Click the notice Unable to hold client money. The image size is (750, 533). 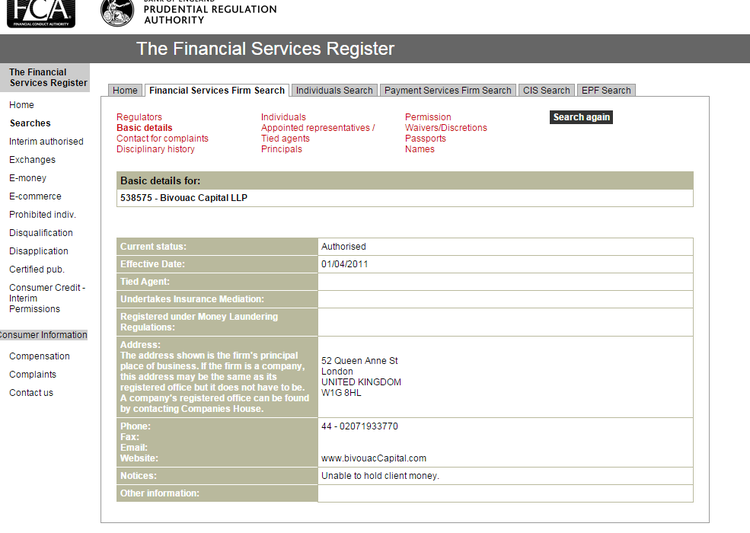[380, 476]
